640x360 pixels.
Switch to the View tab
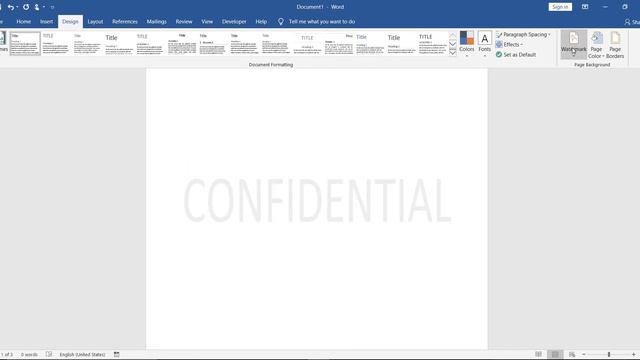[207, 22]
